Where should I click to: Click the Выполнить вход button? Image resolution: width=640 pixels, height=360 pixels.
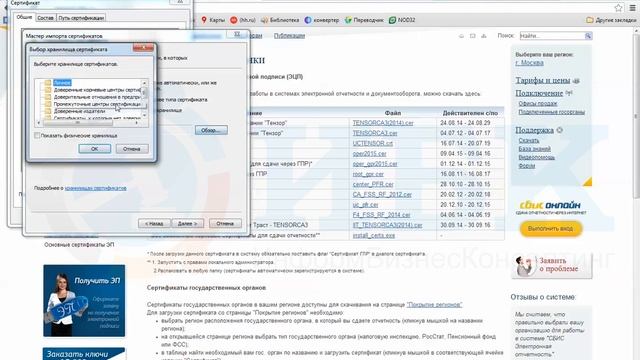551,229
